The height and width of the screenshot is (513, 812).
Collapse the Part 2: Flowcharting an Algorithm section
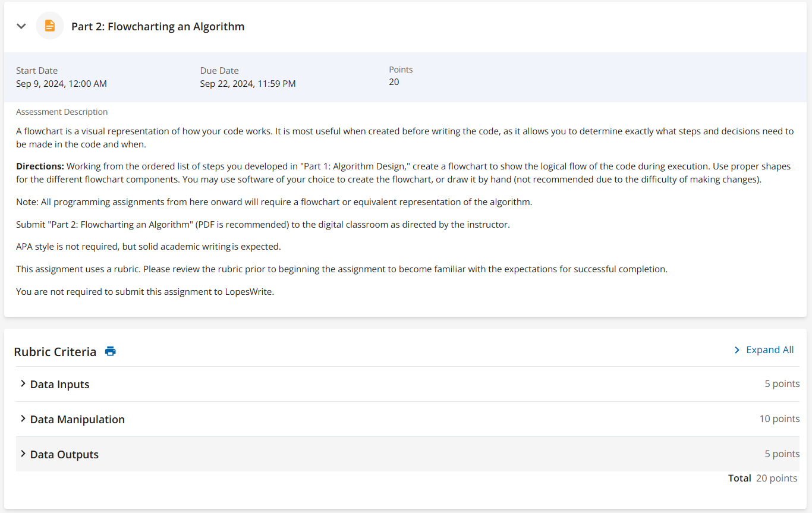(21, 26)
